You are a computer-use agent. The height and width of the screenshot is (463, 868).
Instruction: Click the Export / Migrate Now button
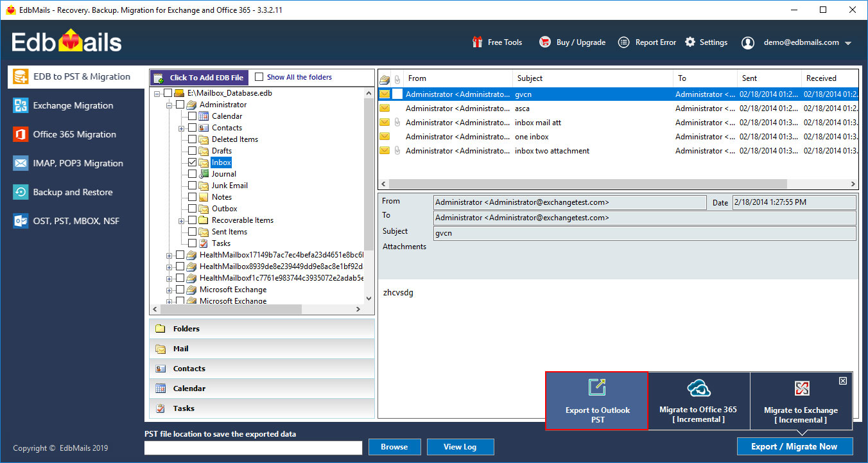795,446
